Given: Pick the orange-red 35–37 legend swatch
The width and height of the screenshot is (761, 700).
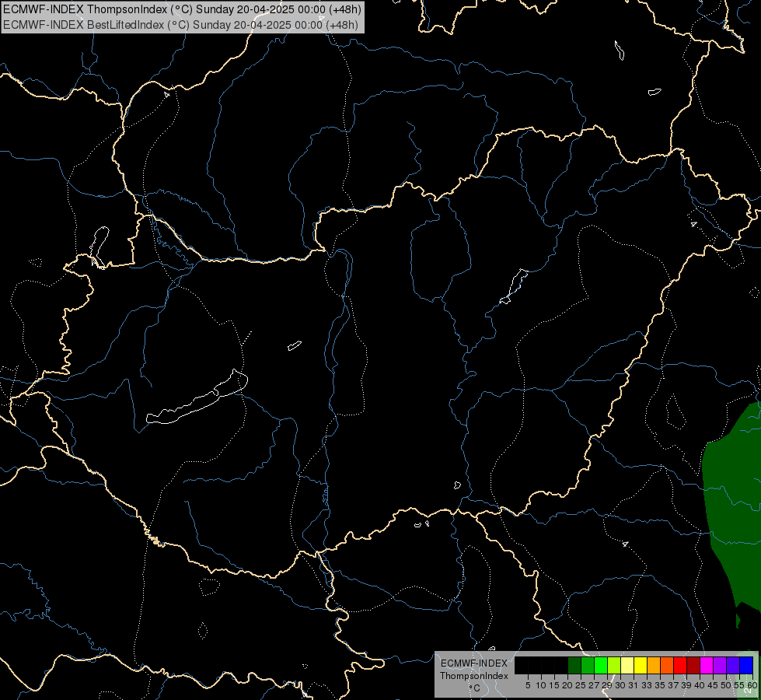Looking at the screenshot, I should point(667,665).
